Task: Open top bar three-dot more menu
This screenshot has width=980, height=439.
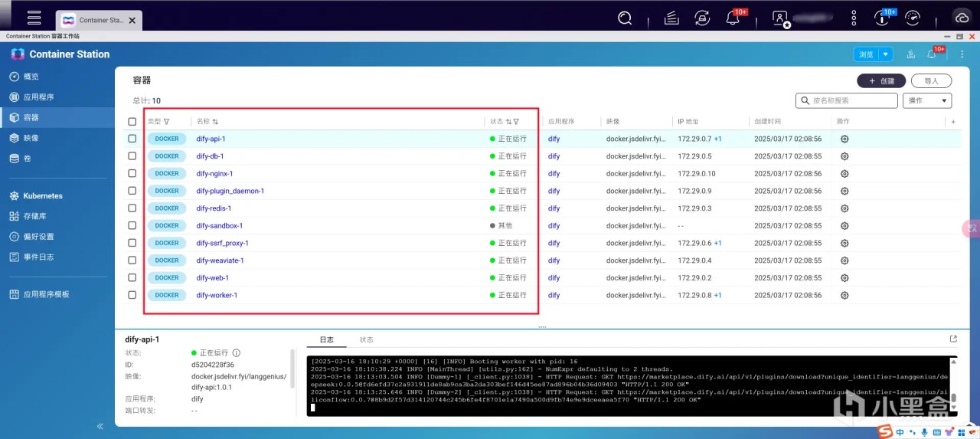Action: [x=854, y=17]
